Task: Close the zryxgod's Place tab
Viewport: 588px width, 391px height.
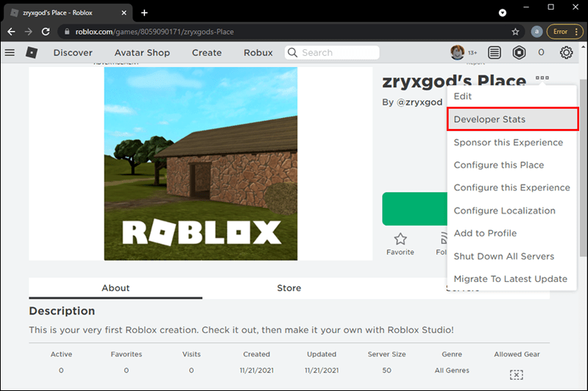Action: click(124, 13)
